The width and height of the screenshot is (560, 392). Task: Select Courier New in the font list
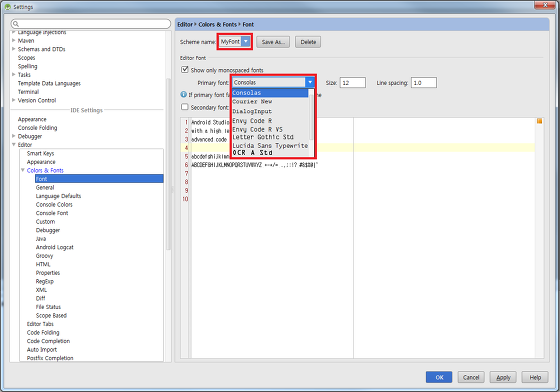click(x=270, y=102)
